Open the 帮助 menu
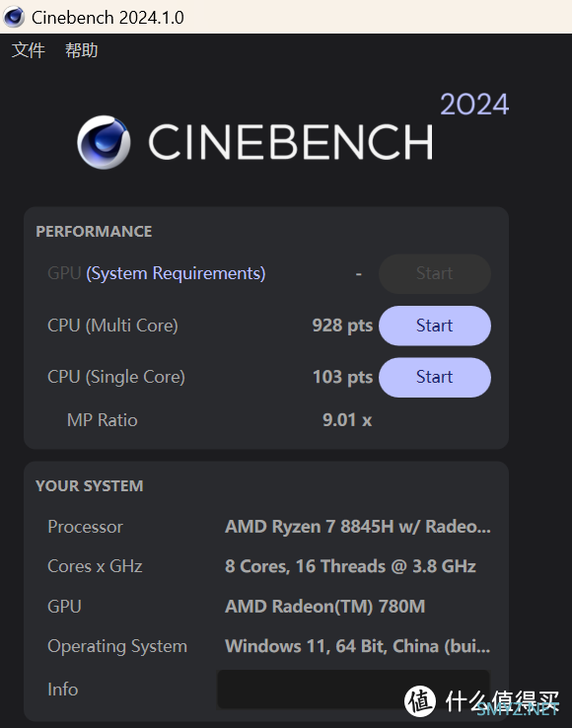This screenshot has height=728, width=572. coord(81,50)
